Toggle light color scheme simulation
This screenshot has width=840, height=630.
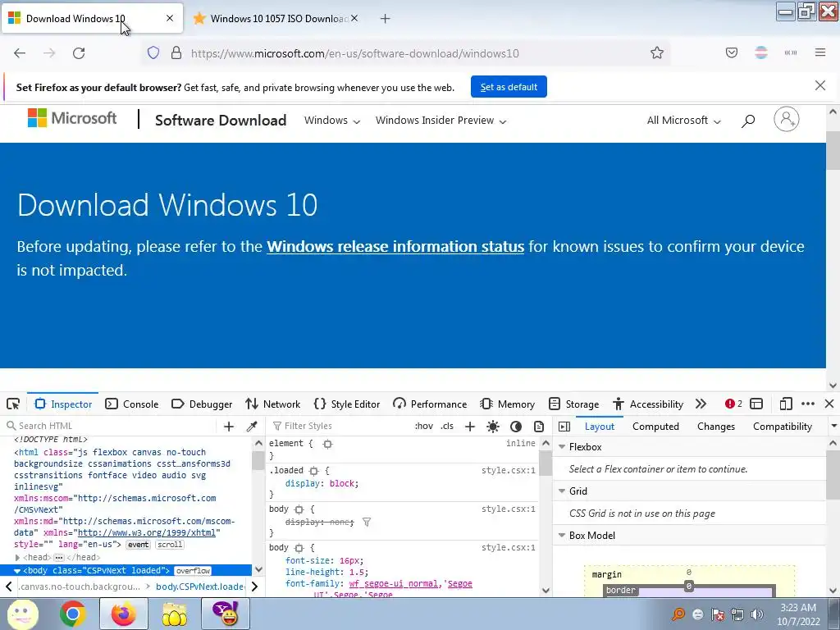point(493,427)
